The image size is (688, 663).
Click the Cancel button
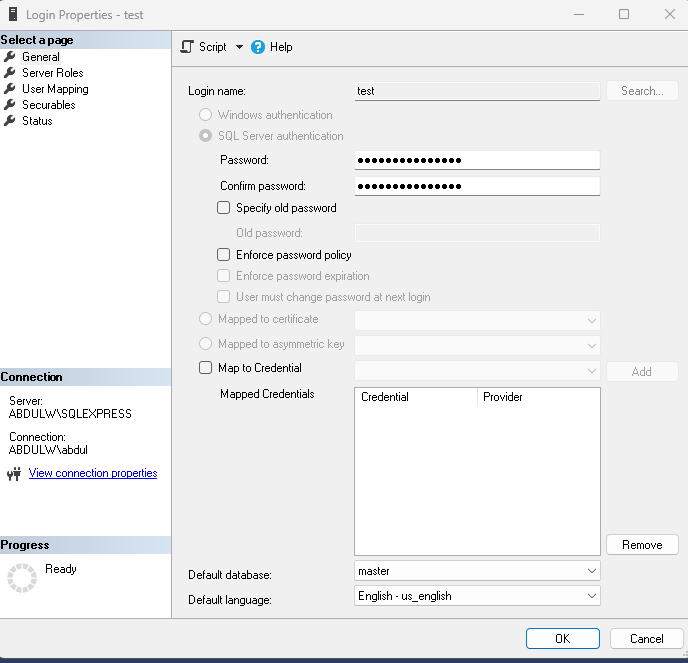pyautogui.click(x=646, y=638)
